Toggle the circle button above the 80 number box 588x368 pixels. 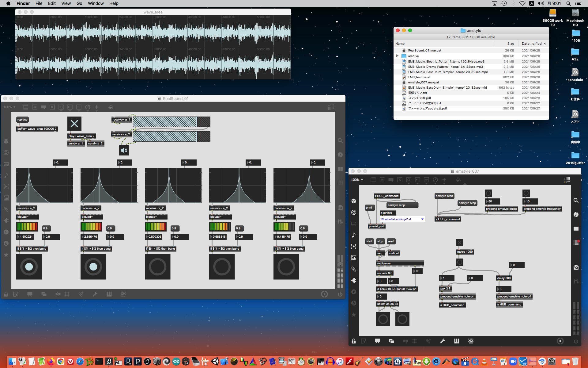(488, 193)
